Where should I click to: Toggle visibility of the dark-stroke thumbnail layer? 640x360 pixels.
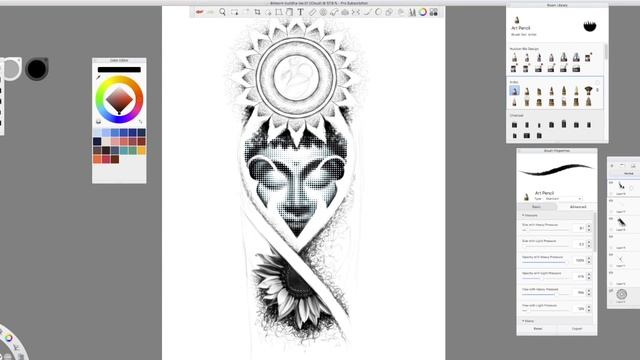(611, 218)
